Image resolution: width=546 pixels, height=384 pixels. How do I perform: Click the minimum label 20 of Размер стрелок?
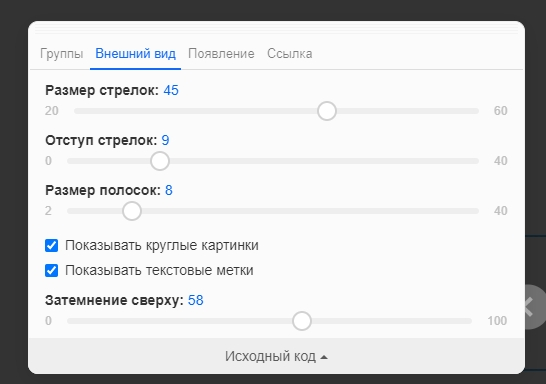[x=52, y=111]
